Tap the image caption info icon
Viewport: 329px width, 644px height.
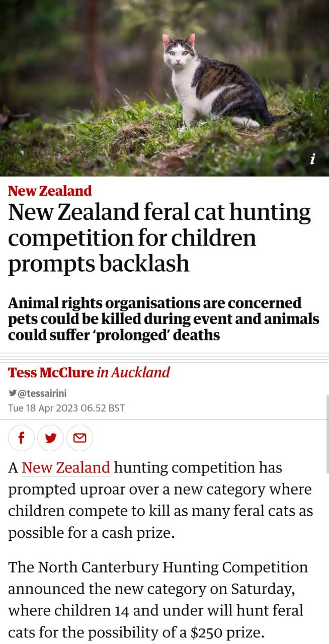coord(312,159)
